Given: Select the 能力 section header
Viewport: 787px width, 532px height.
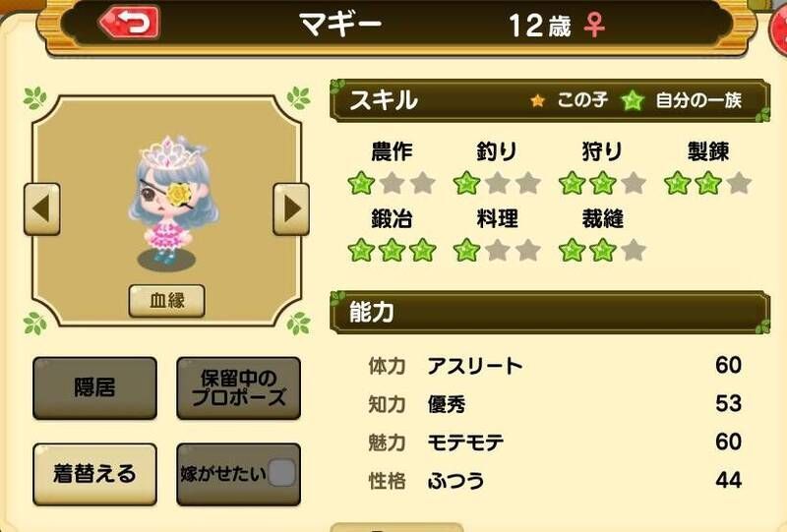Looking at the screenshot, I should [x=550, y=312].
